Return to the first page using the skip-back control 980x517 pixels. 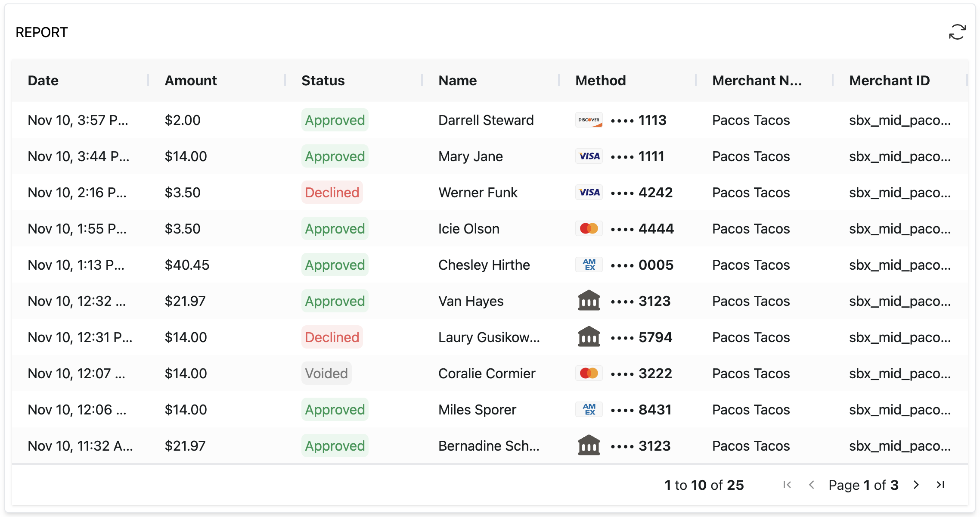pos(788,485)
